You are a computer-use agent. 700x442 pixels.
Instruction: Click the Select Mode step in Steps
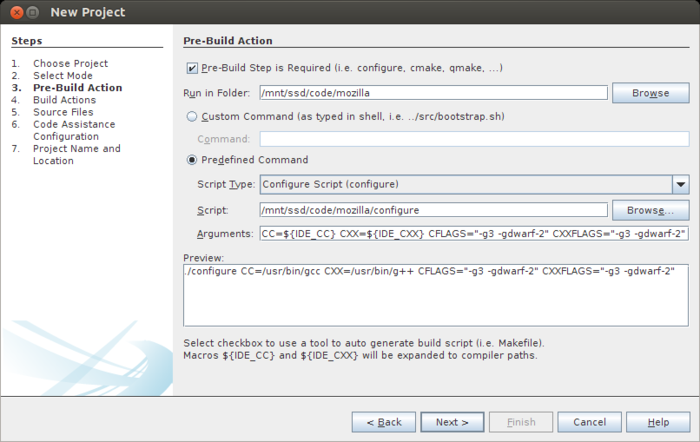pos(63,76)
